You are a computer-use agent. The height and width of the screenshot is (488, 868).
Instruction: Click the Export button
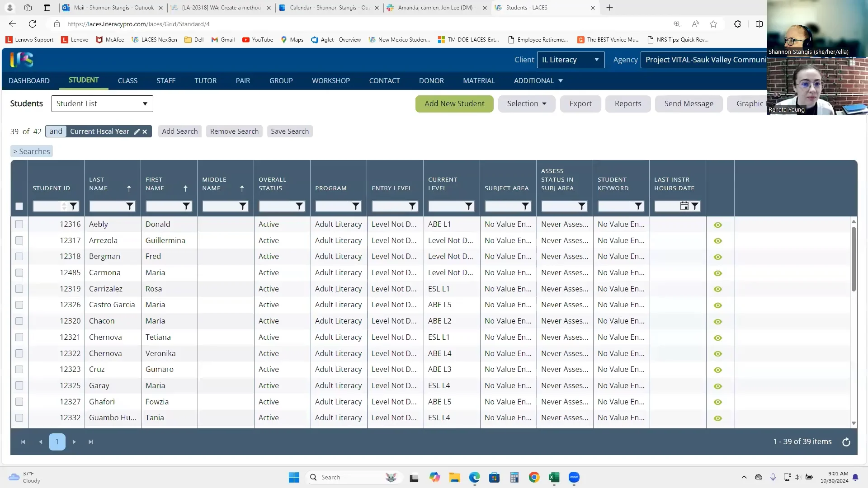(x=580, y=104)
